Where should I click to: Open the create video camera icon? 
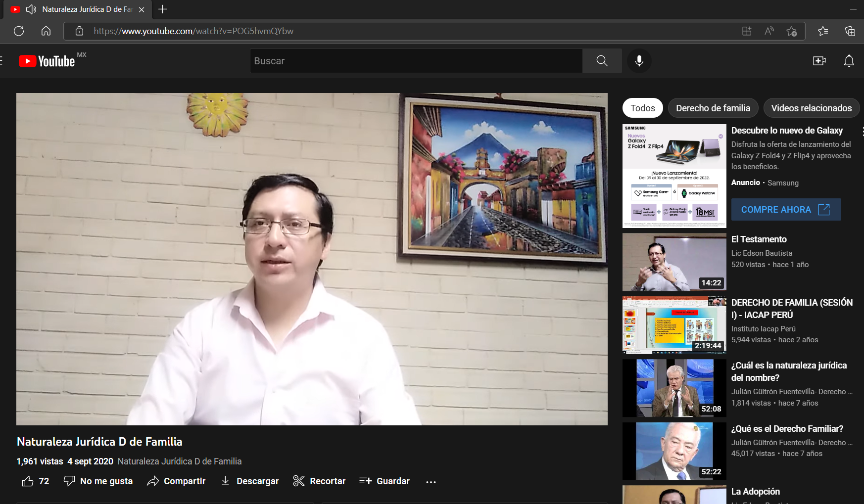coord(819,61)
